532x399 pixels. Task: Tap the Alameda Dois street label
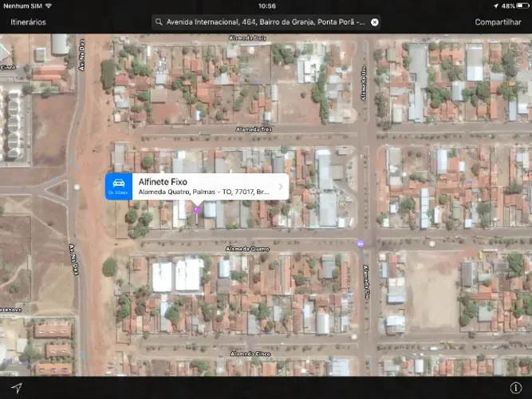click(x=247, y=38)
